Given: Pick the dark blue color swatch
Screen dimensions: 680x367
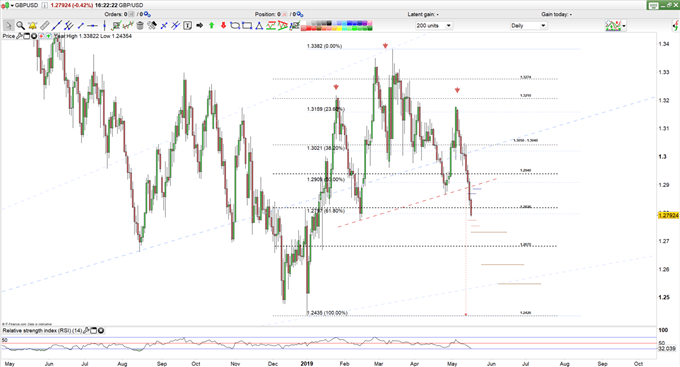Looking at the screenshot, I should [x=360, y=23].
